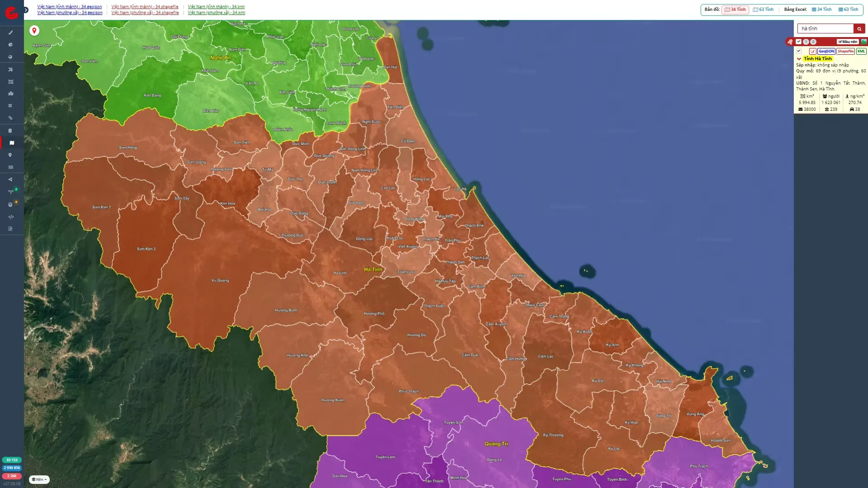
Task: Click the red 2 266 counter badge
Action: (x=12, y=476)
